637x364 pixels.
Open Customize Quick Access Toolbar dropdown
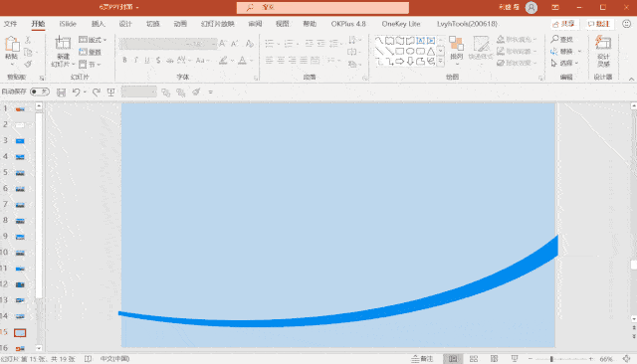click(x=210, y=92)
